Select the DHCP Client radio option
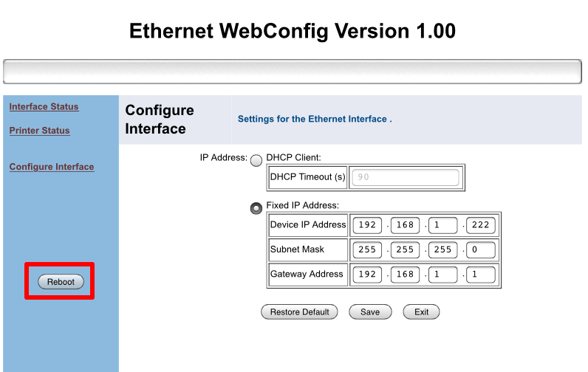The height and width of the screenshot is (372, 588). pos(256,160)
